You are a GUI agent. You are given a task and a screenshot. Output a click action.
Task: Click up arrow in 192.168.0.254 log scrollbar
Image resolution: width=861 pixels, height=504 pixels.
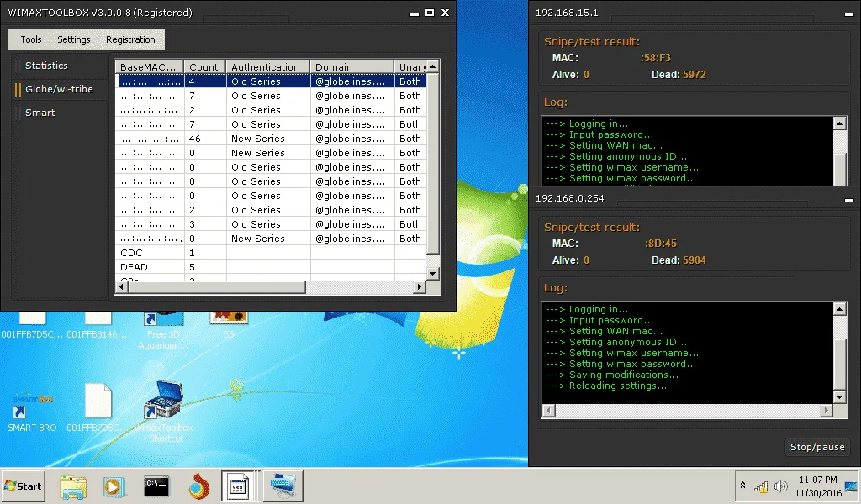(840, 309)
